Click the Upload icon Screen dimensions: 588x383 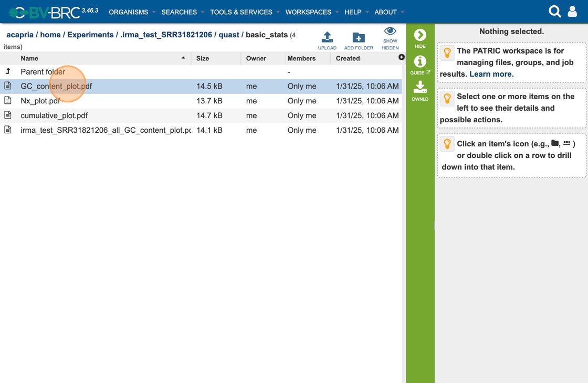[327, 37]
